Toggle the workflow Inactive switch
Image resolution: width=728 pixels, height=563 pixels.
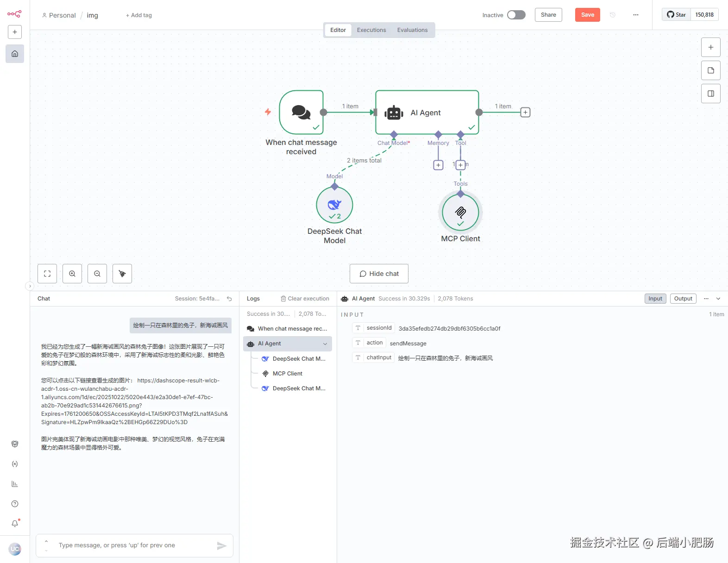[x=516, y=15]
